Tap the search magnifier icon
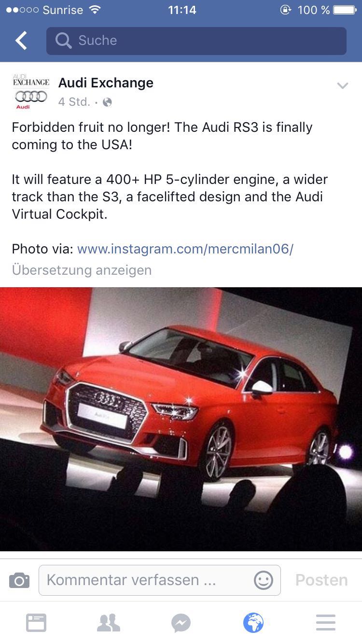This screenshot has height=644, width=362. click(63, 41)
